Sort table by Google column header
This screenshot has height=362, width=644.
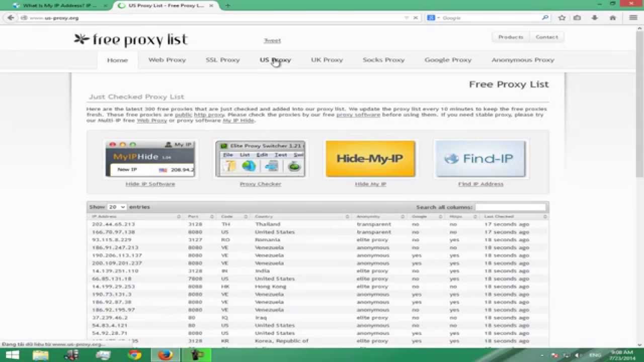click(427, 217)
